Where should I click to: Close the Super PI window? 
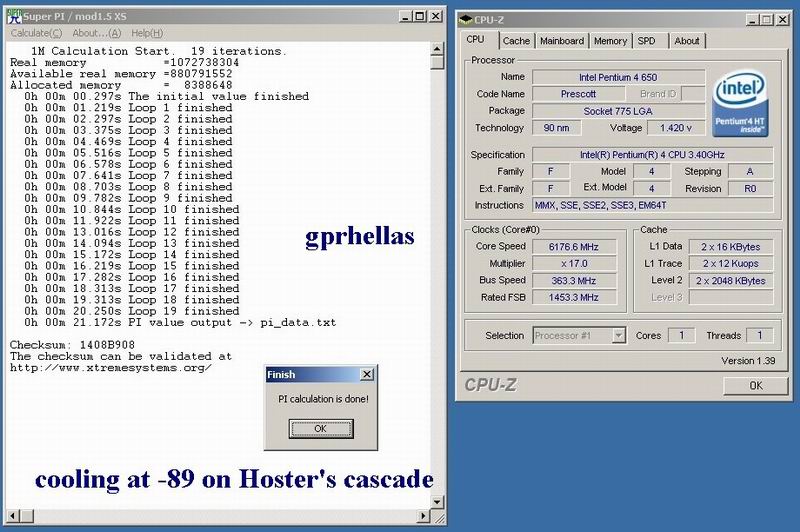tap(436, 16)
